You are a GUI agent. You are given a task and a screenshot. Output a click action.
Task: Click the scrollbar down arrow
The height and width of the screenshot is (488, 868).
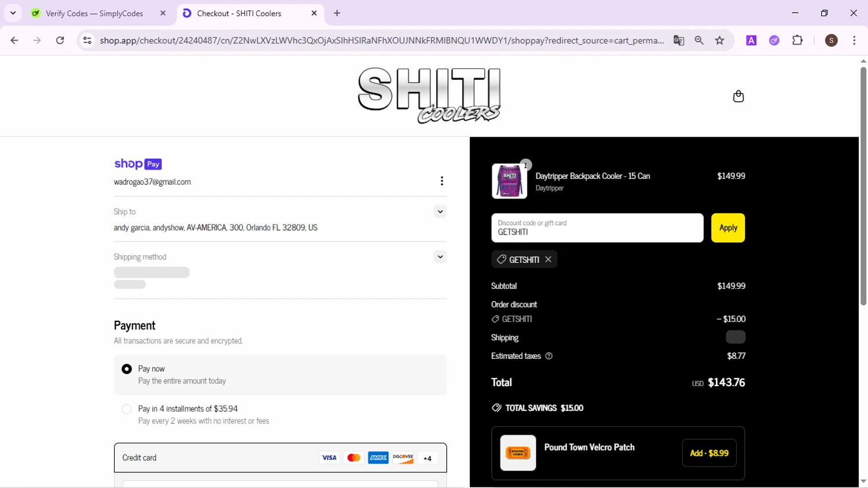click(x=863, y=482)
